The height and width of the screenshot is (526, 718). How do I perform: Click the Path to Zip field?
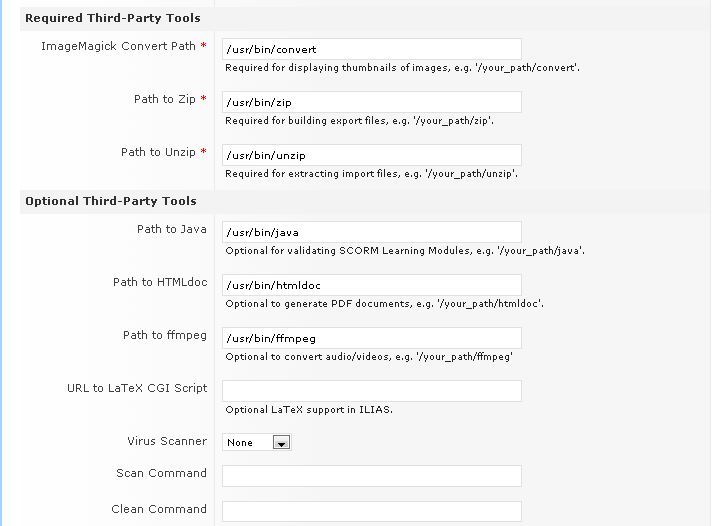point(371,102)
